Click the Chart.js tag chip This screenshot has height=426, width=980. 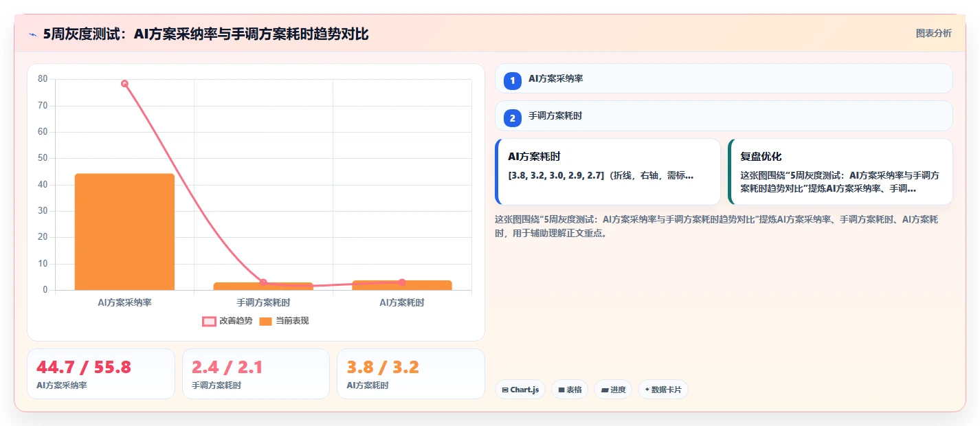click(520, 390)
